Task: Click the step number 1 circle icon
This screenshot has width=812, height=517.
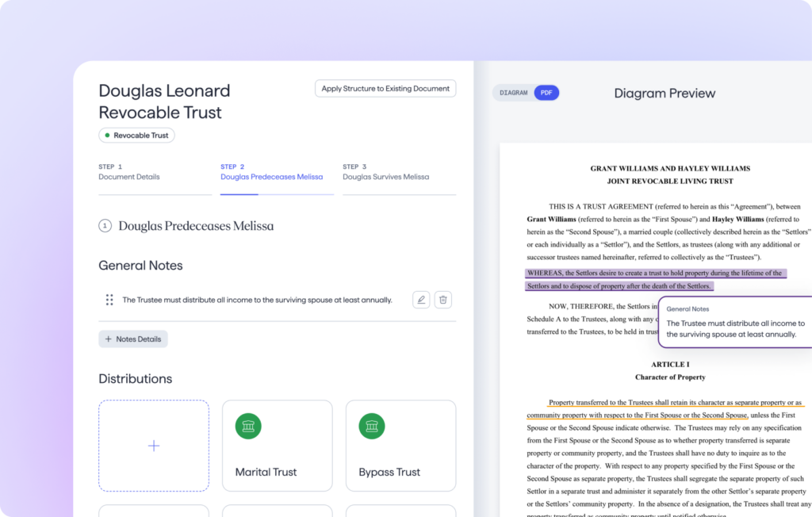Action: (x=105, y=226)
